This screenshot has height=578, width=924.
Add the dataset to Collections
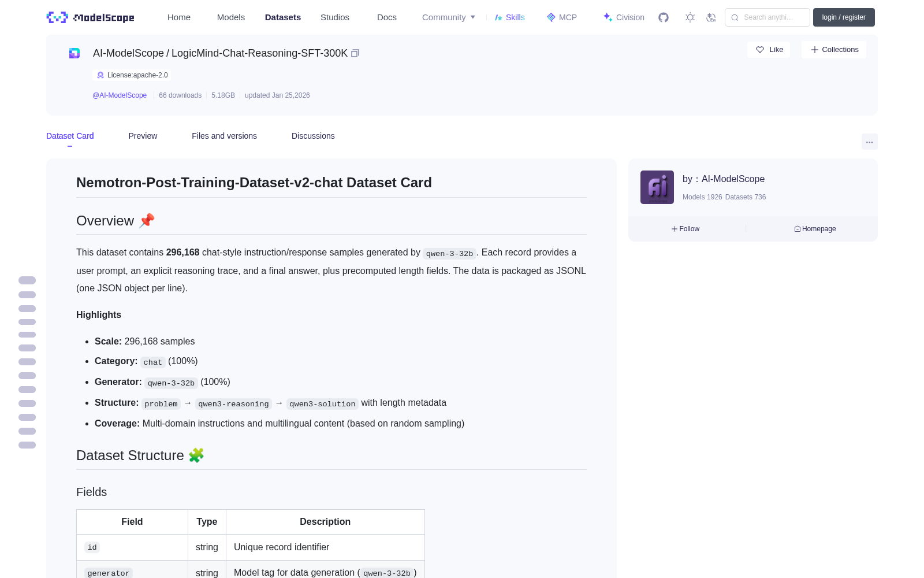(x=834, y=50)
